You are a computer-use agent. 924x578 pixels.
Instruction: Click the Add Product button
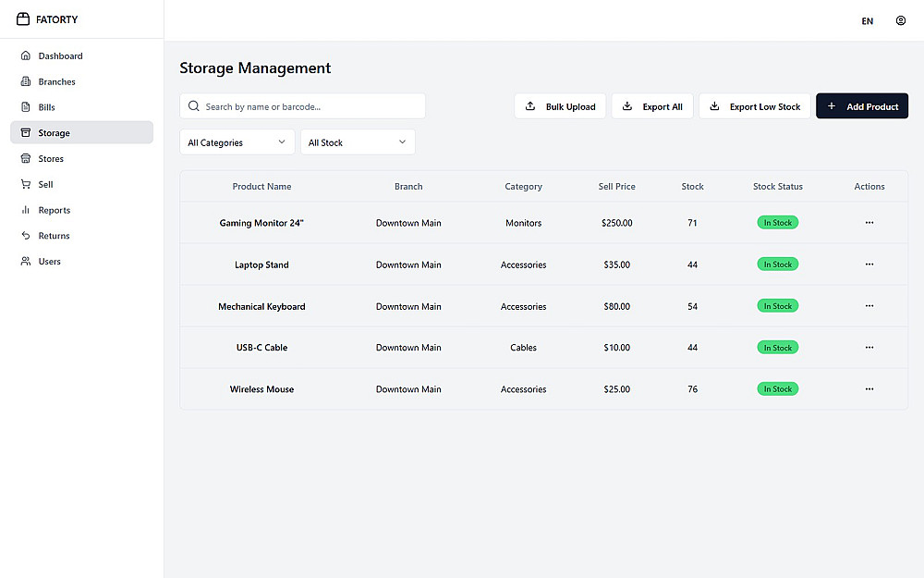861,106
